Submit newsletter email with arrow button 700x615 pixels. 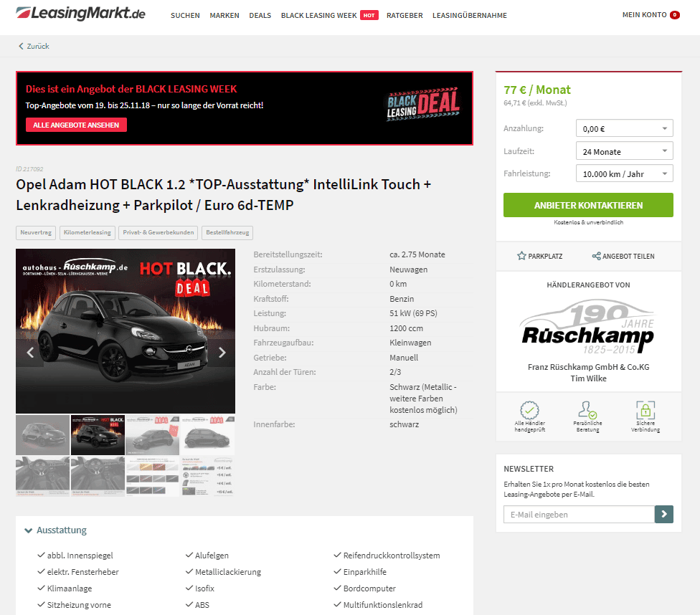pyautogui.click(x=664, y=514)
